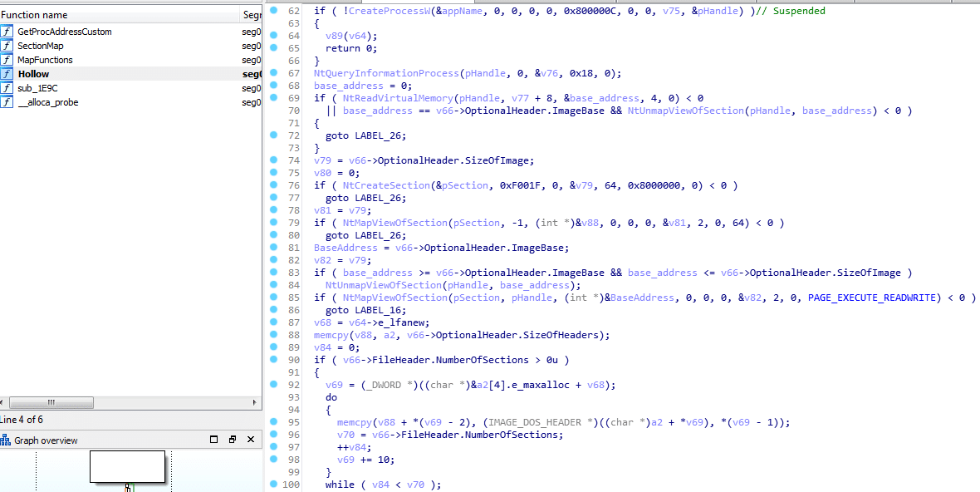This screenshot has width=980, height=492.
Task: Toggle breakpoint dot on line 64
Action: click(x=274, y=36)
